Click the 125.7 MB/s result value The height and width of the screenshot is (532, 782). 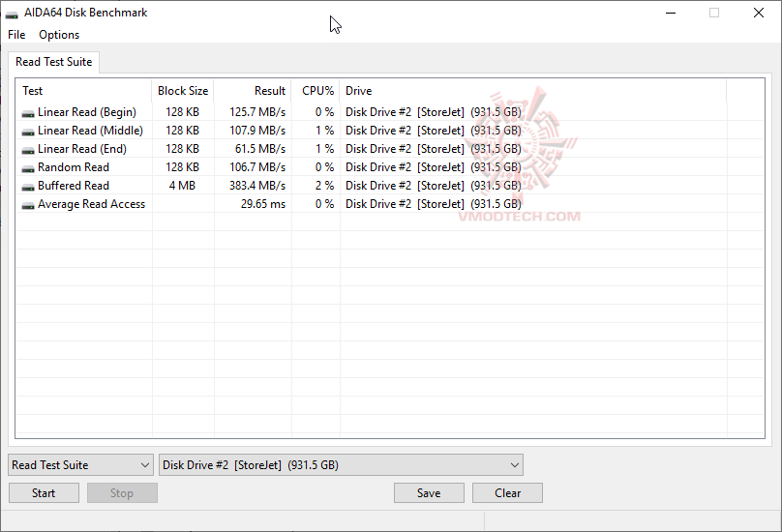pyautogui.click(x=257, y=112)
